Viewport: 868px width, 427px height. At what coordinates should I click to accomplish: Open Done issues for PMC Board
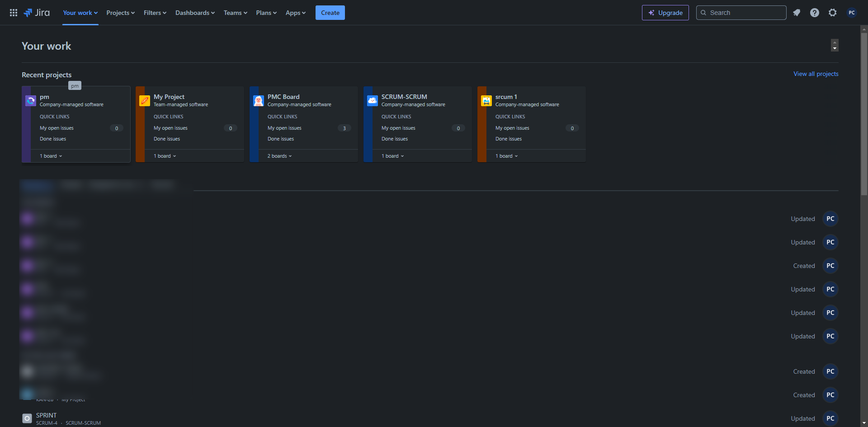coord(281,139)
